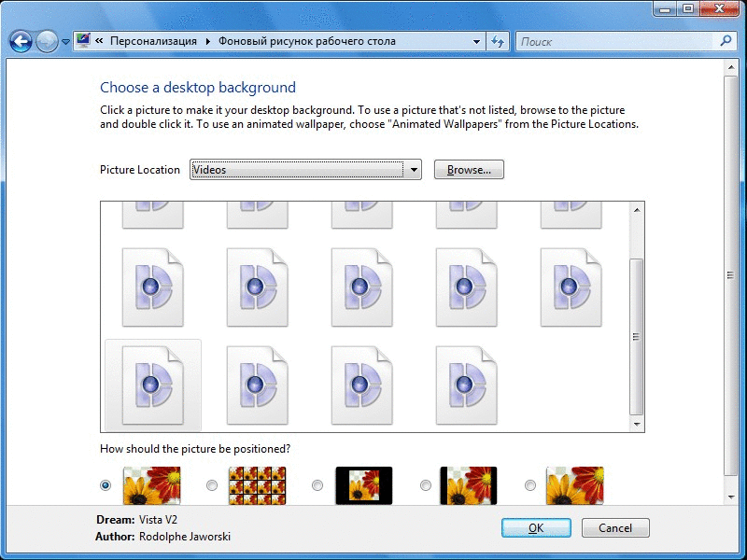This screenshot has height=560, width=747.
Task: Select the third video file in bottom row
Action: pos(362,385)
